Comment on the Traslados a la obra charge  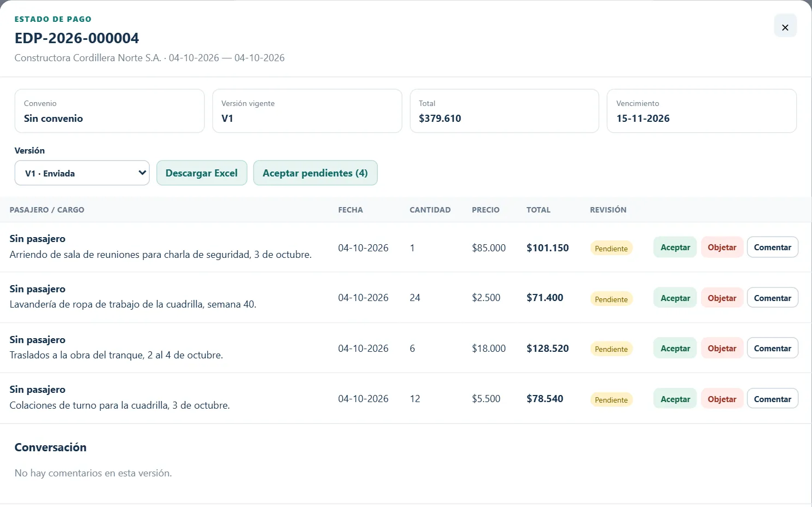pyautogui.click(x=773, y=348)
